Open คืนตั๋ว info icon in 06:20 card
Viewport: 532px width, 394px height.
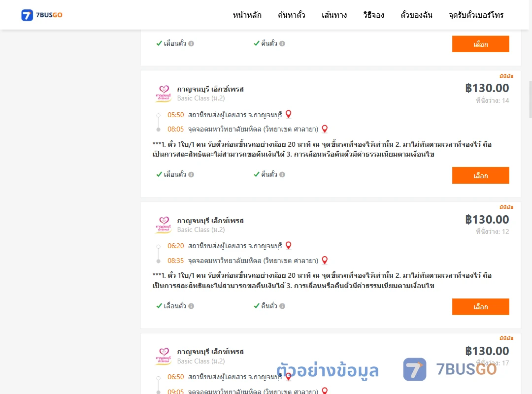point(282,306)
